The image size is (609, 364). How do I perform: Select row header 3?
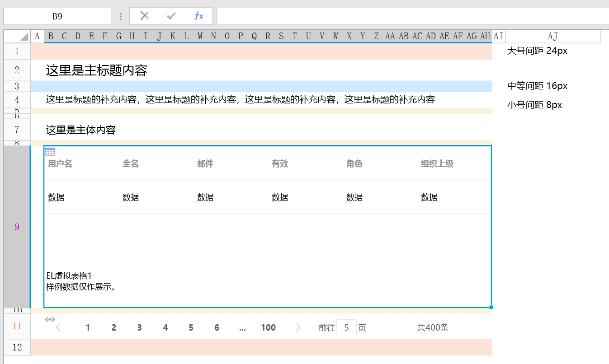[x=17, y=86]
